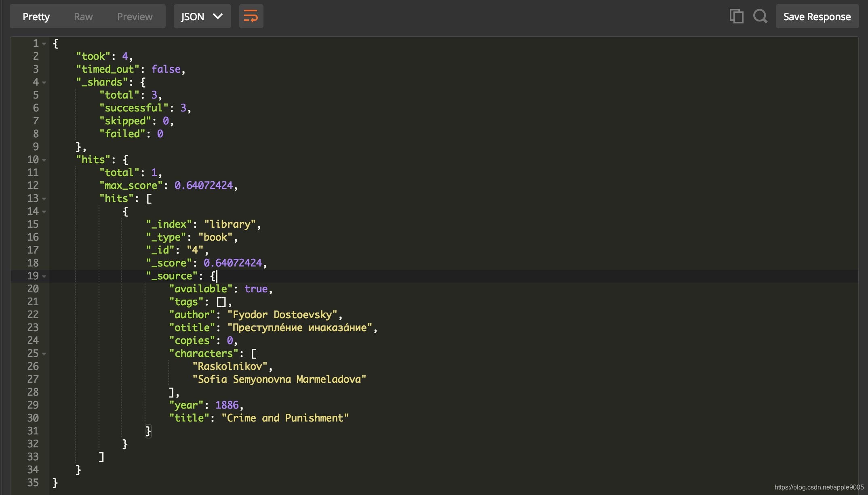This screenshot has height=495, width=868.
Task: Click the "characters" key
Action: point(204,353)
